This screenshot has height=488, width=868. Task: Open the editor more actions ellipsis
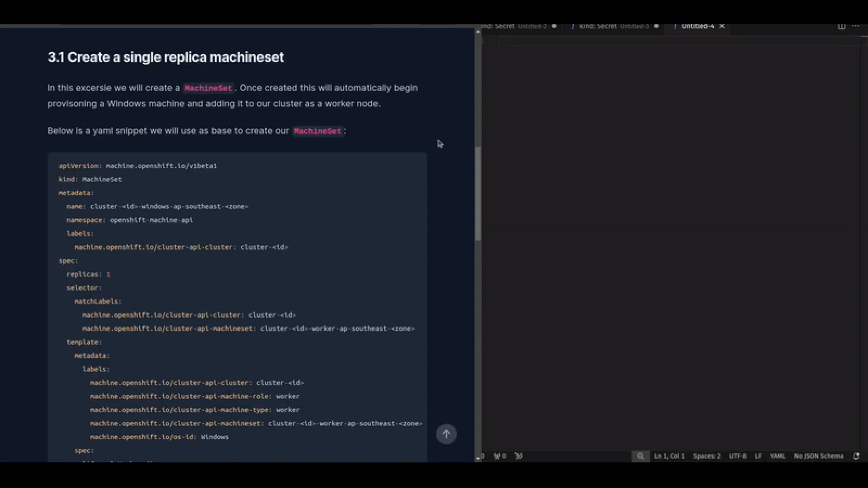(x=856, y=26)
